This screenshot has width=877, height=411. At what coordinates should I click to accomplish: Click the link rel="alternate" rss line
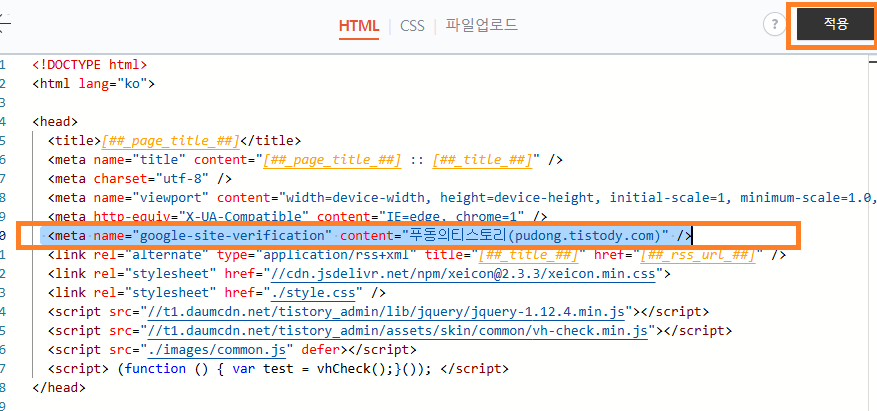click(417, 255)
